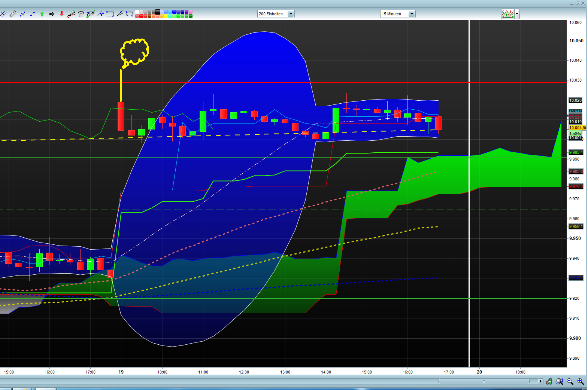The height and width of the screenshot is (390, 588).
Task: Open the 15 Minuten timeframe dropdown arrow
Action: click(x=412, y=14)
